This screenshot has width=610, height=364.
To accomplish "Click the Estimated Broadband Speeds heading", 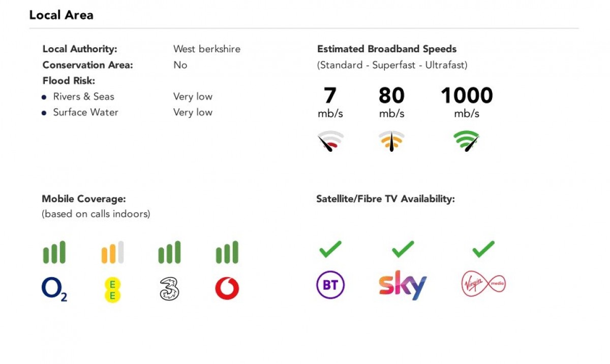I will click(387, 49).
